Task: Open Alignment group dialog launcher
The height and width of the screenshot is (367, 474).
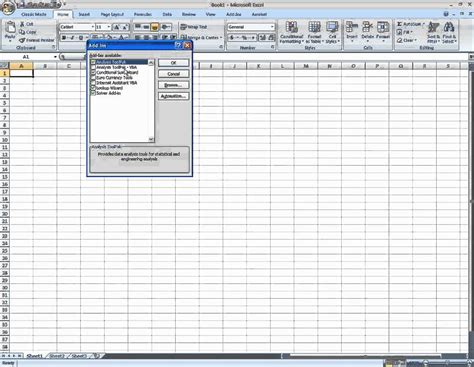Action: pyautogui.click(x=221, y=48)
